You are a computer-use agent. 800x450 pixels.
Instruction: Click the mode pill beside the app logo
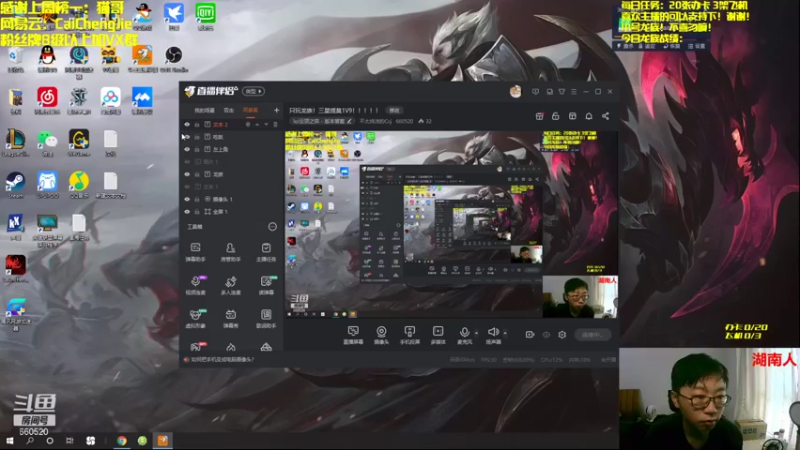(x=253, y=91)
